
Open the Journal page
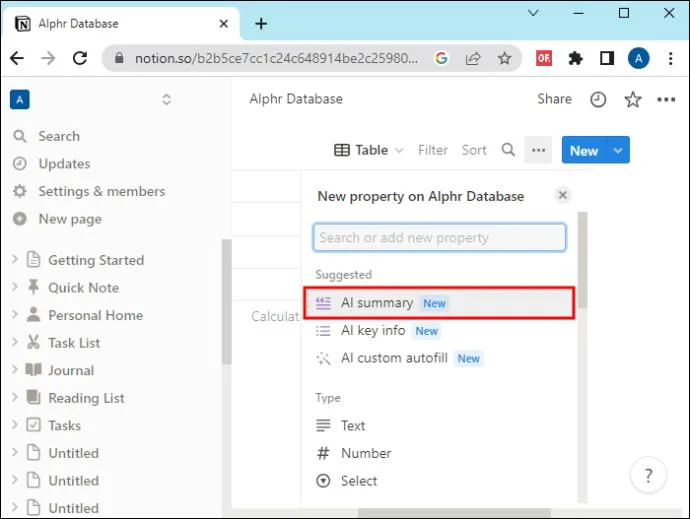click(x=71, y=371)
